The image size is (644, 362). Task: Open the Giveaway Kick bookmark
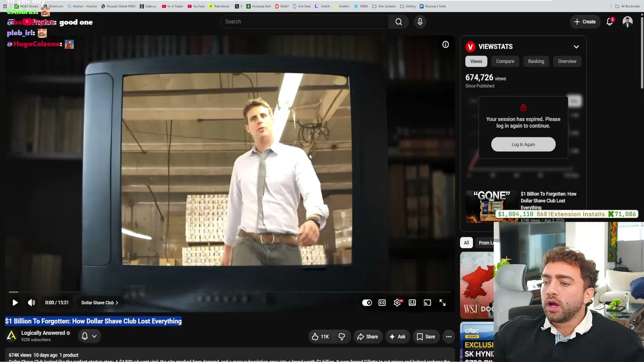(259, 7)
